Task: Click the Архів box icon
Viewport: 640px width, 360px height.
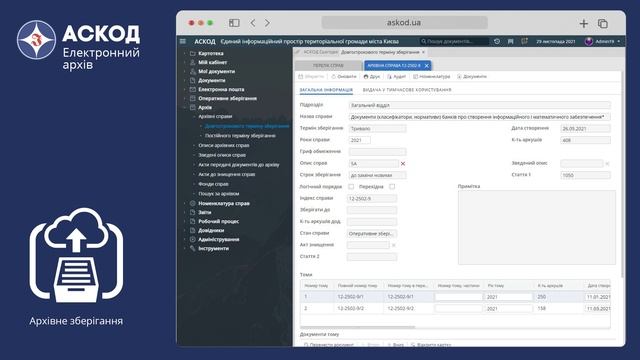Action: tap(193, 107)
